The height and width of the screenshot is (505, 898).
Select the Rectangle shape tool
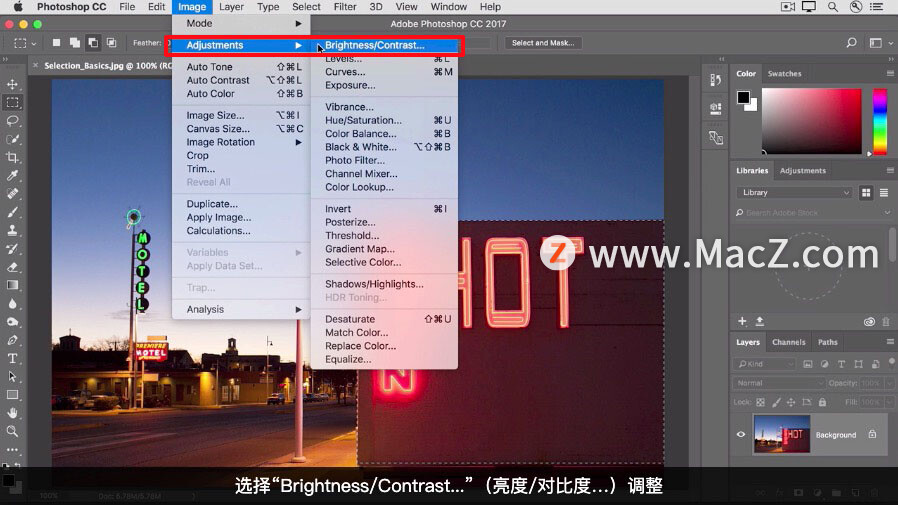point(12,395)
